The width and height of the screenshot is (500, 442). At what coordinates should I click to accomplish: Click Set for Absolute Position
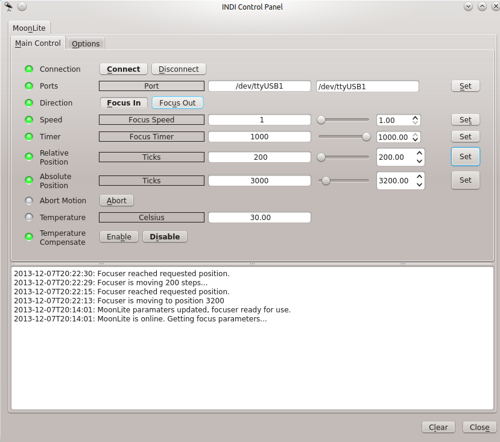465,180
